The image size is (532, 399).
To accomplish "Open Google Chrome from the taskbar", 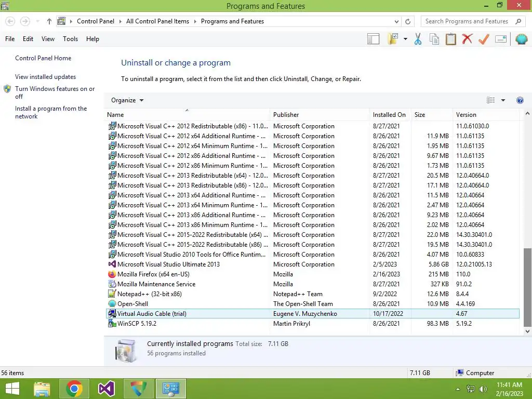I will coord(74,389).
